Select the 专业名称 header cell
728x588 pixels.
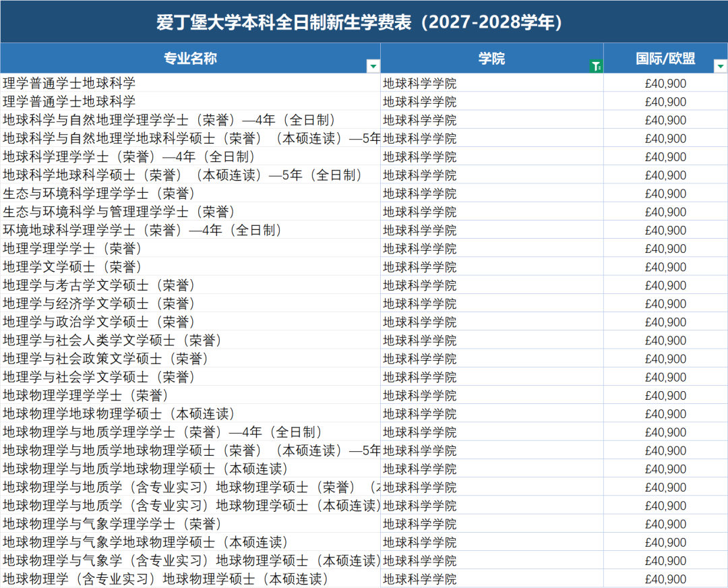pyautogui.click(x=190, y=58)
